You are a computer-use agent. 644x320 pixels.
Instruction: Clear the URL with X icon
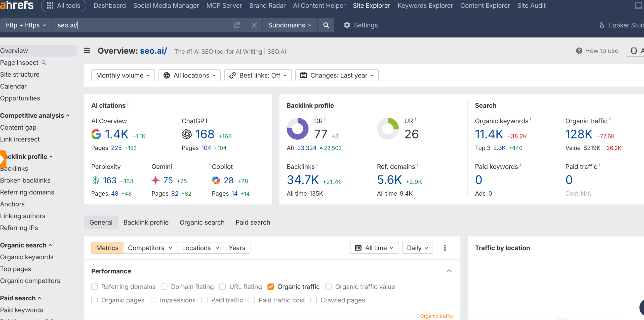coord(254,25)
